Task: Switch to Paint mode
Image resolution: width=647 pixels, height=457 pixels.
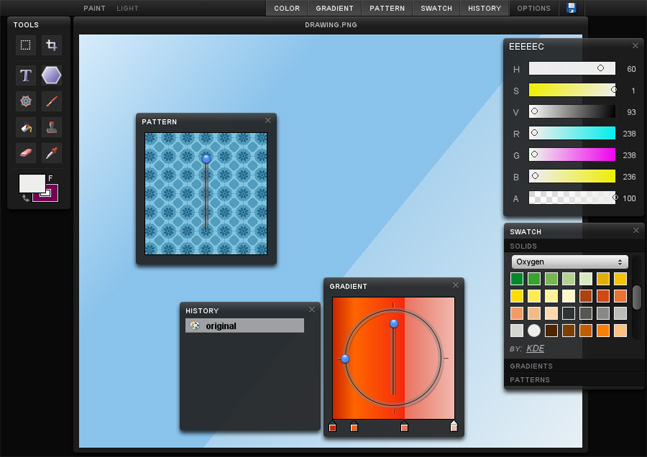Action: 94,8
